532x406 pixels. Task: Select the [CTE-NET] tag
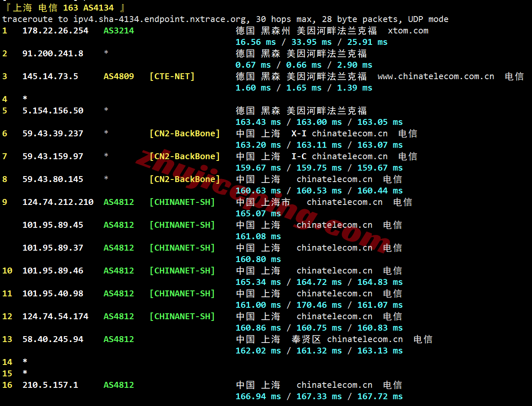(x=172, y=77)
